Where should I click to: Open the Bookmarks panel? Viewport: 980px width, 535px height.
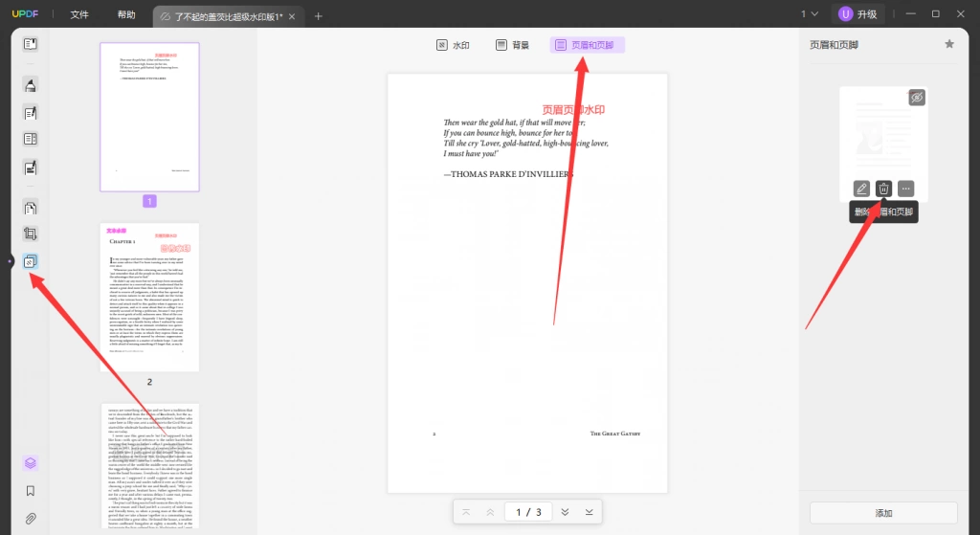pyautogui.click(x=30, y=491)
